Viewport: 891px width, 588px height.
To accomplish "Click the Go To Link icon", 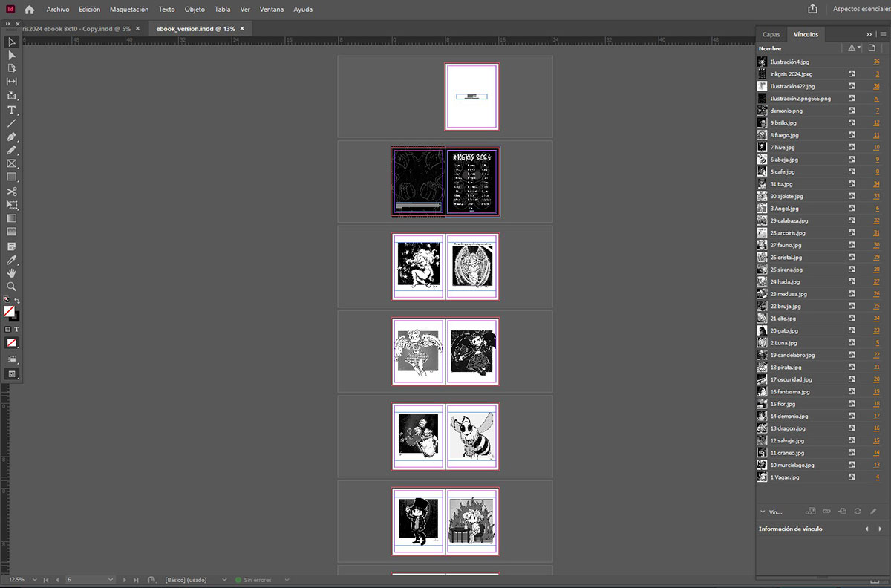I will pos(842,512).
